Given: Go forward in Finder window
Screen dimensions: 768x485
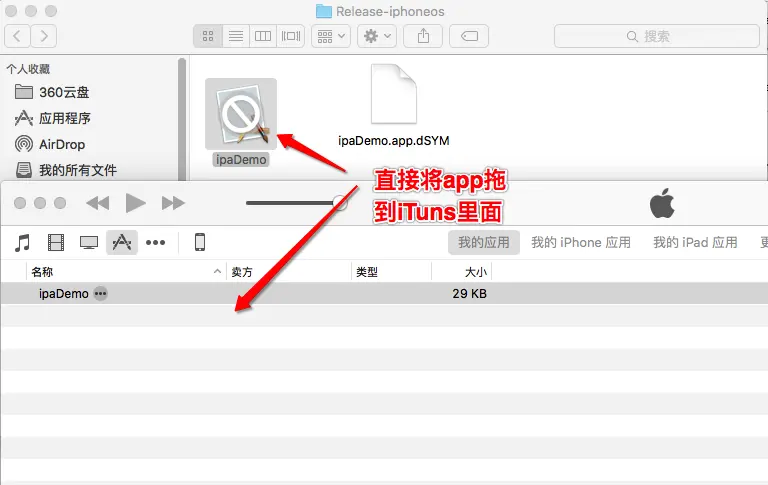Looking at the screenshot, I should (44, 36).
